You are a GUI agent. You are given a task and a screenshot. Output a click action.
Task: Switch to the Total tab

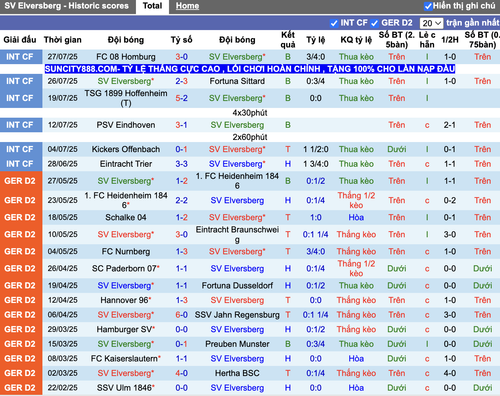point(152,6)
